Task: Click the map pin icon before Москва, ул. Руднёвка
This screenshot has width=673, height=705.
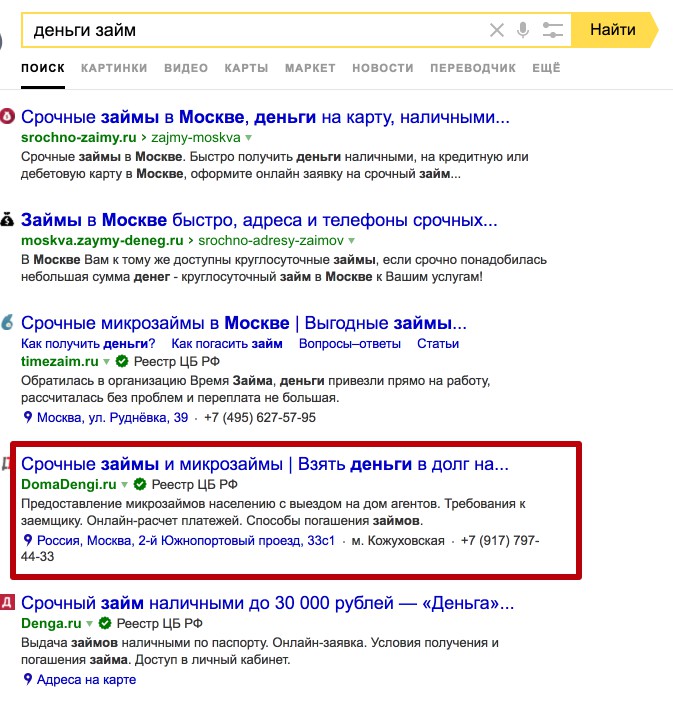Action: pos(27,418)
